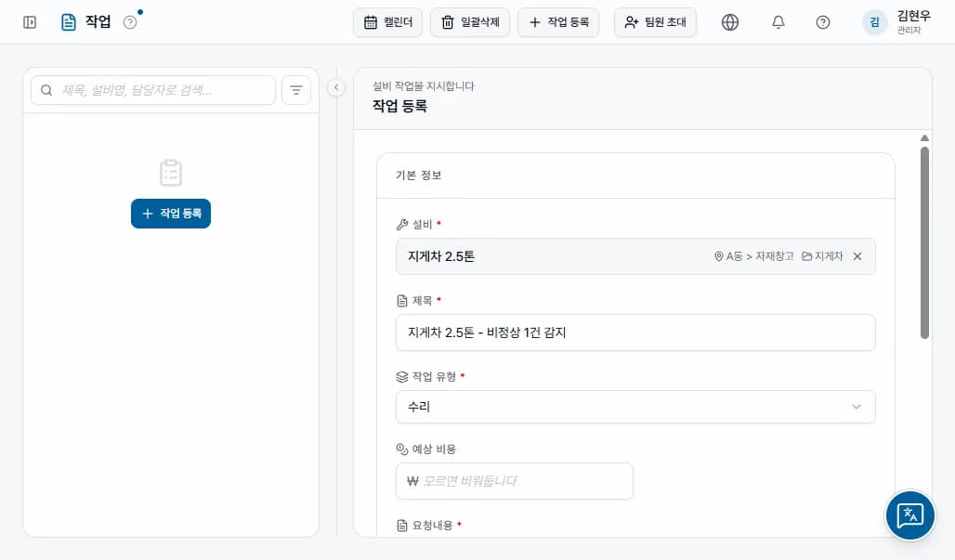Click the 일괄삭제 bulk delete button
955x560 pixels.
point(469,22)
